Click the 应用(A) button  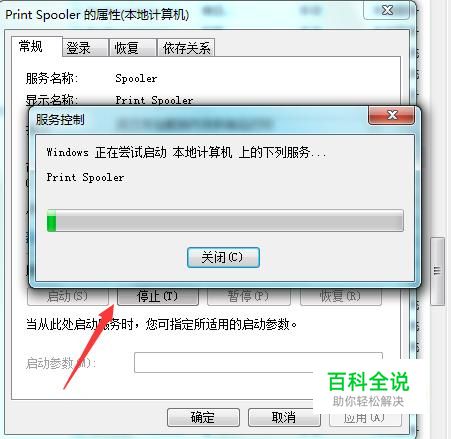click(365, 417)
